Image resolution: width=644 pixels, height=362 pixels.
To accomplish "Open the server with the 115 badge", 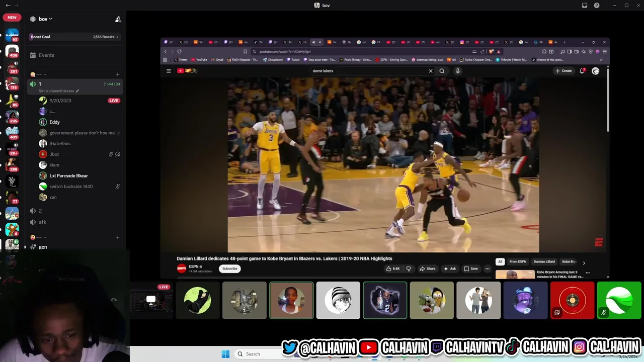I will [12, 83].
